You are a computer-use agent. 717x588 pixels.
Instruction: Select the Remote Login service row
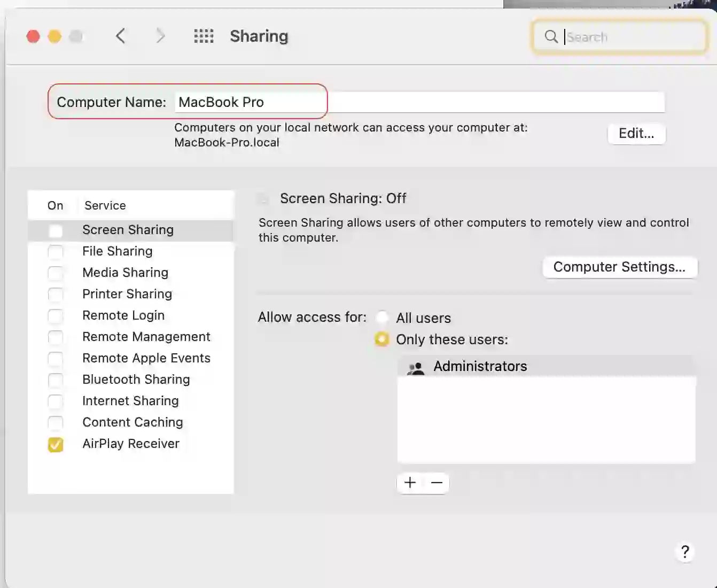(131, 315)
